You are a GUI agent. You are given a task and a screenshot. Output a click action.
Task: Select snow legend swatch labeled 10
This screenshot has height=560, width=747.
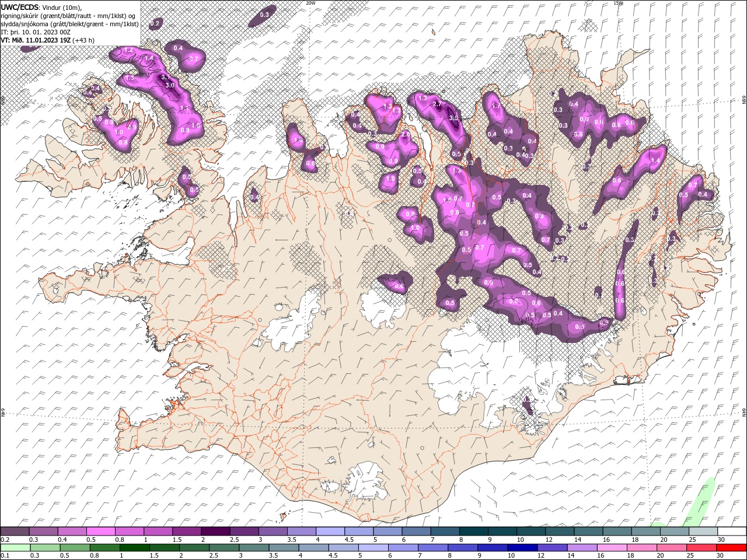click(x=531, y=531)
